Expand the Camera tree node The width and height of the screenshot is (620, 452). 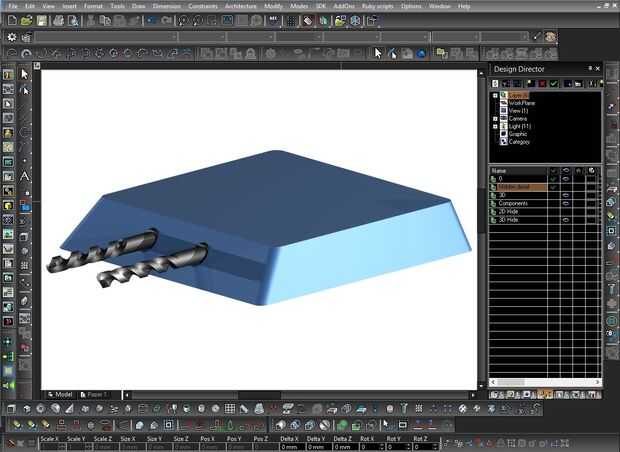tap(495, 118)
